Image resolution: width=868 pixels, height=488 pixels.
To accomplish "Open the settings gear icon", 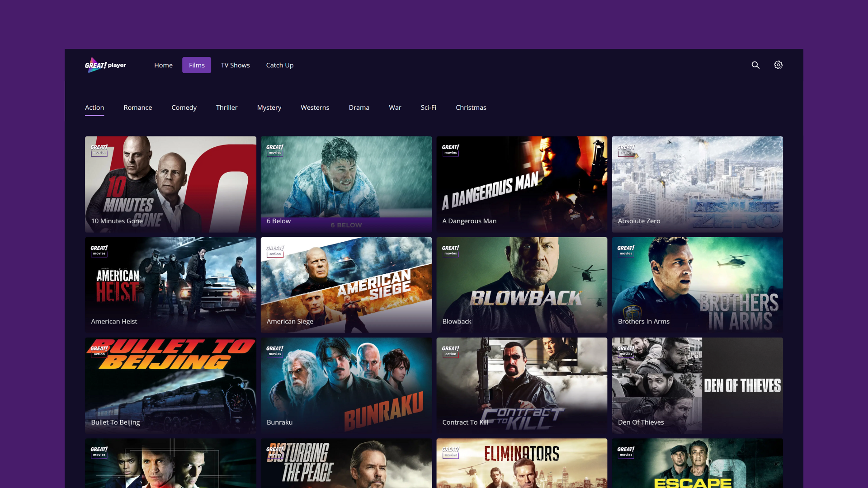I will [x=778, y=65].
